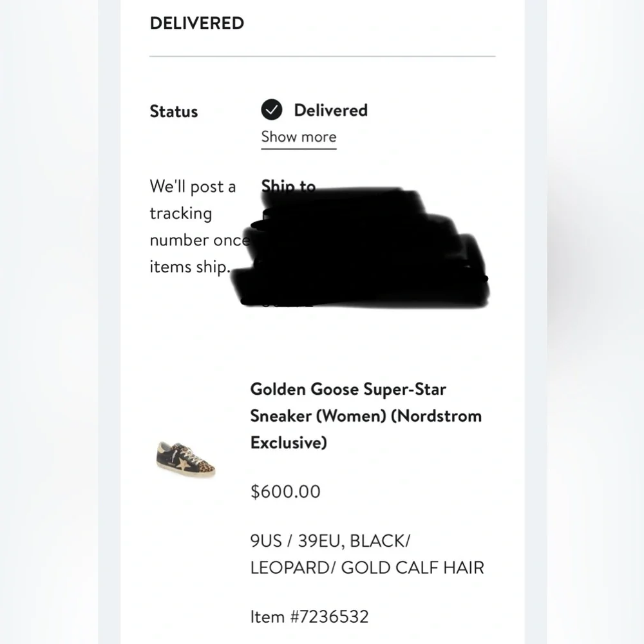Click the Status label
The height and width of the screenshot is (644, 644).
coord(173,111)
